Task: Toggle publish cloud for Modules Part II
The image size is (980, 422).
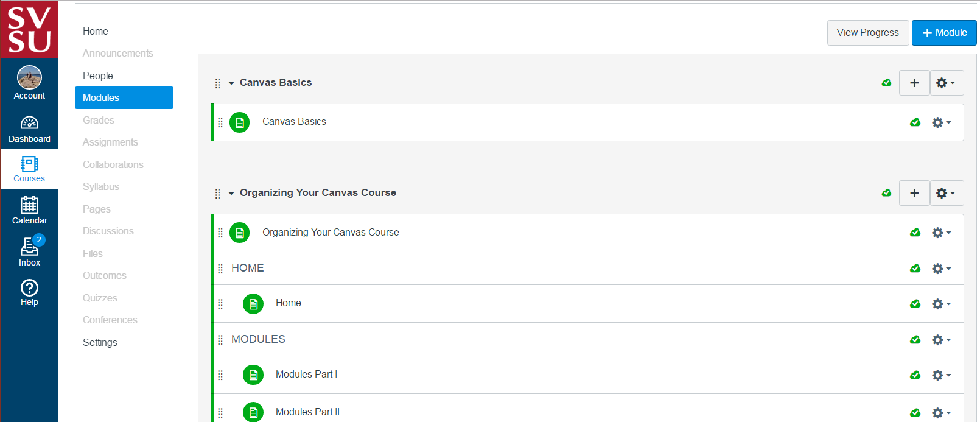Action: 915,413
